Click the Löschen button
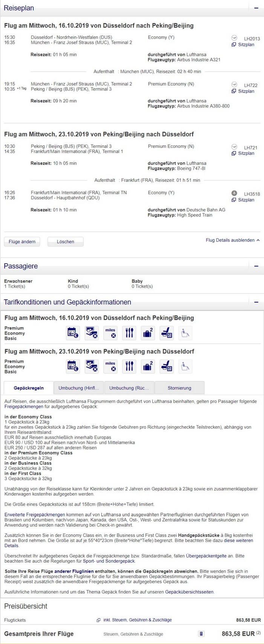Viewport: 264px width, 644px height. tap(66, 242)
